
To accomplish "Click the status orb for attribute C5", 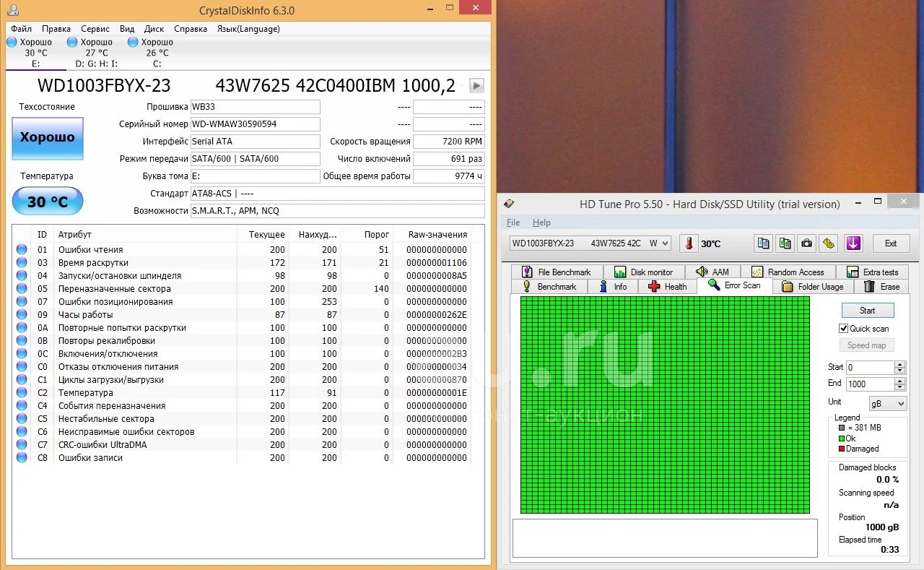I will pos(22,418).
